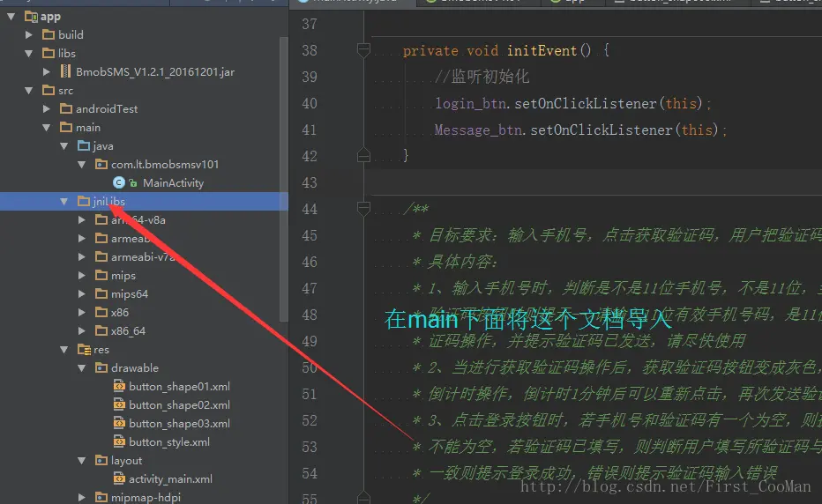The height and width of the screenshot is (504, 822).
Task: Click the BmobSMS jar file icon
Action: pos(66,71)
